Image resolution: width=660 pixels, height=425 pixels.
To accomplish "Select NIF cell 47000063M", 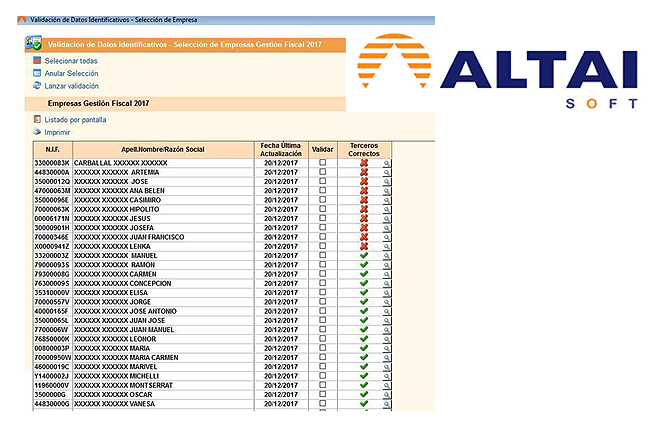I will pyautogui.click(x=52, y=191).
